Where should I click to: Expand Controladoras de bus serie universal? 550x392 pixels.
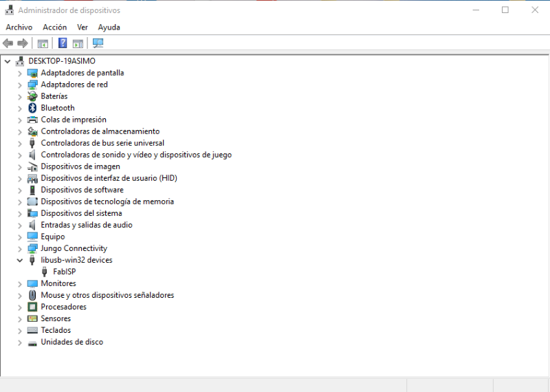[x=20, y=144]
